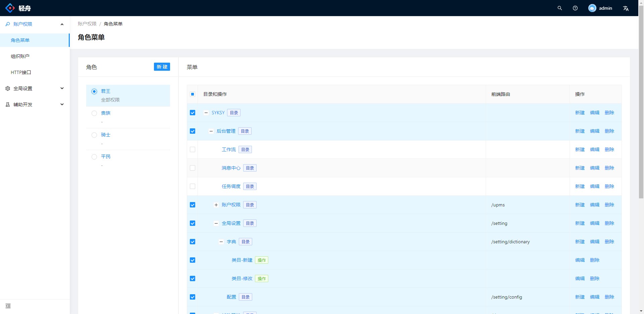Click the key icon beside 账户权限
644x314 pixels.
8,24
